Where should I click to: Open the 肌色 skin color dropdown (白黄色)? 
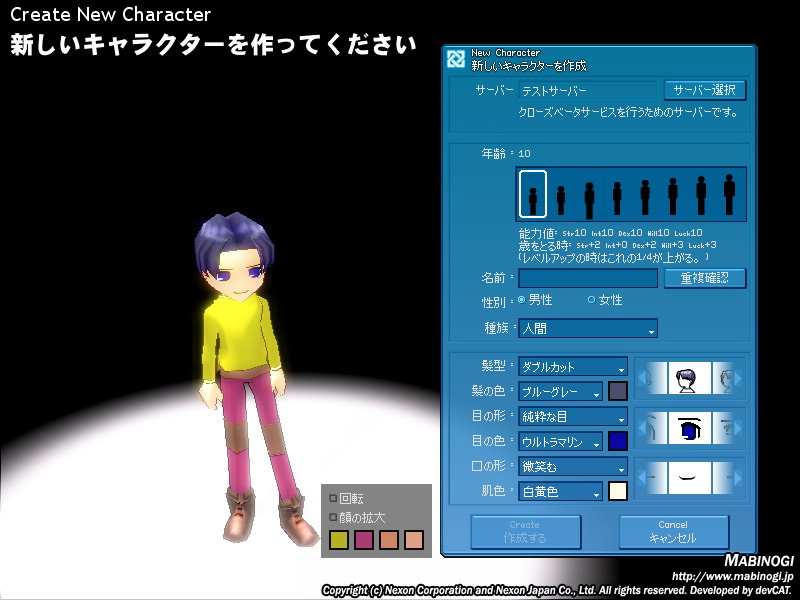560,491
